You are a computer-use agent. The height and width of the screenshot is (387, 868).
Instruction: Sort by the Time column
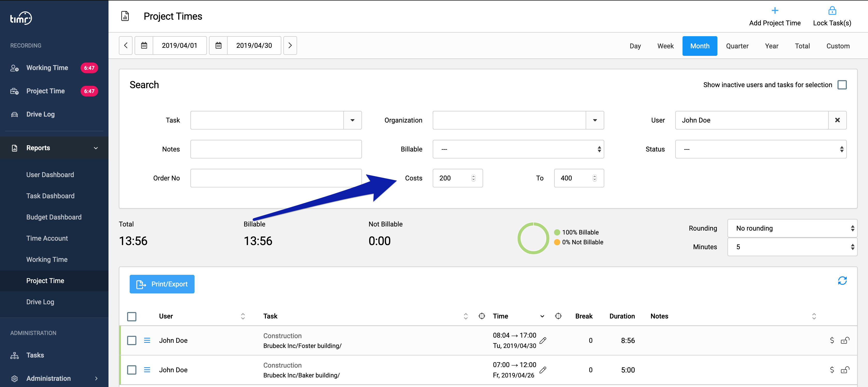click(x=542, y=316)
